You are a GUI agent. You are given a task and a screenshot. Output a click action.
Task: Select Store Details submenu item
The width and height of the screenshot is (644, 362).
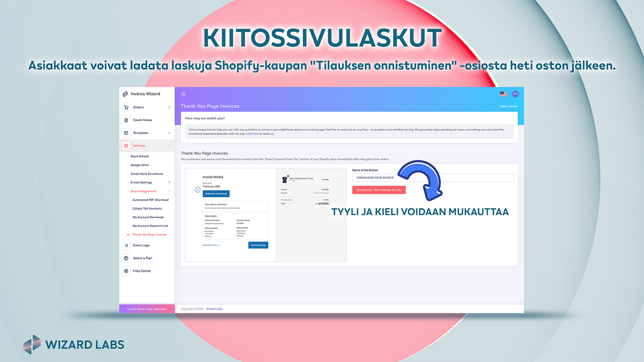click(x=140, y=156)
